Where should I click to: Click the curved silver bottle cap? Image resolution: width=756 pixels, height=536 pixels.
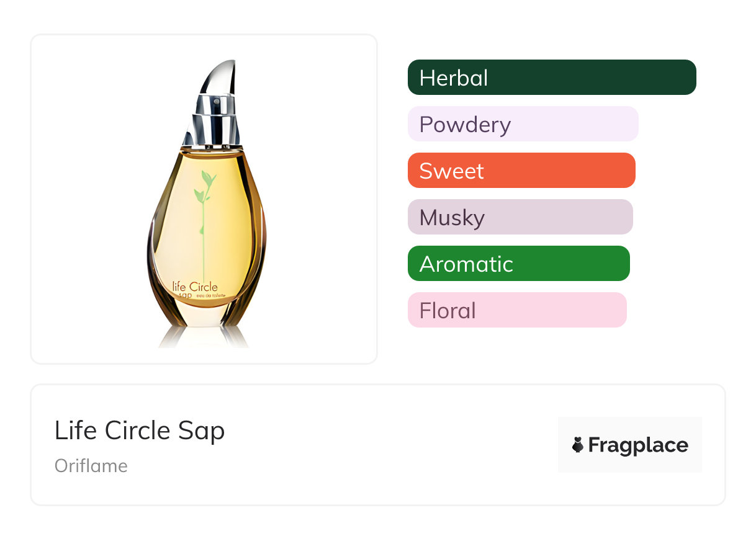point(219,78)
